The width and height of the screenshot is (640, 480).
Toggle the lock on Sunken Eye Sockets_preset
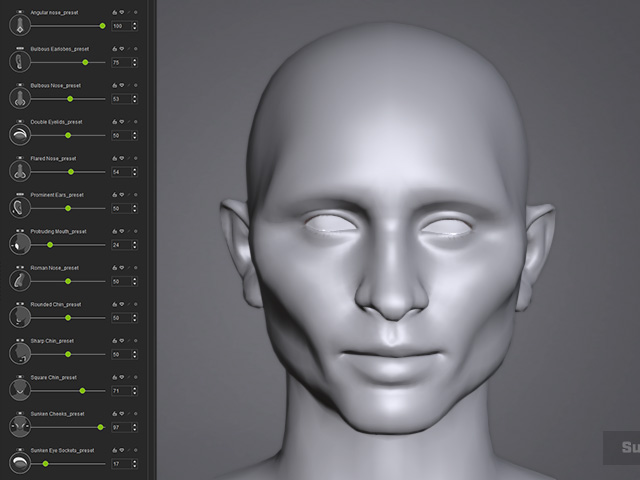115,450
